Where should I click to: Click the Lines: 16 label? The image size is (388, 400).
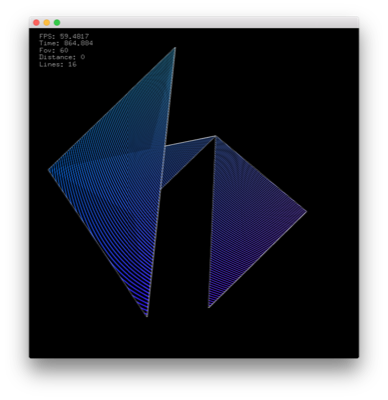point(58,64)
